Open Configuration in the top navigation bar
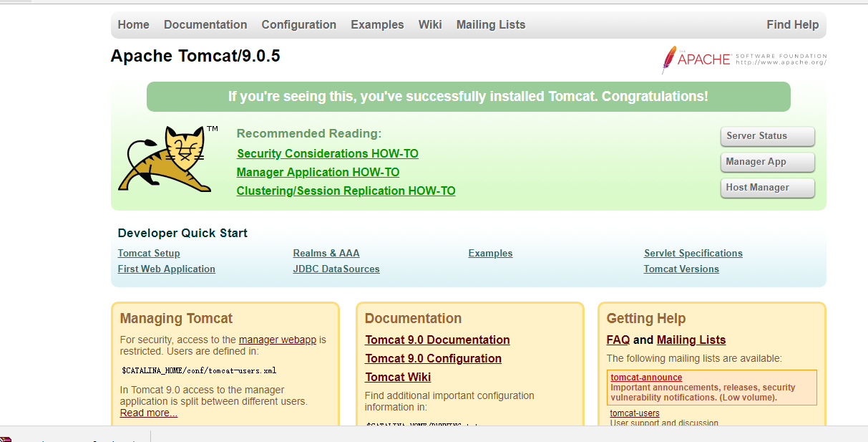The width and height of the screenshot is (868, 442). tap(299, 24)
